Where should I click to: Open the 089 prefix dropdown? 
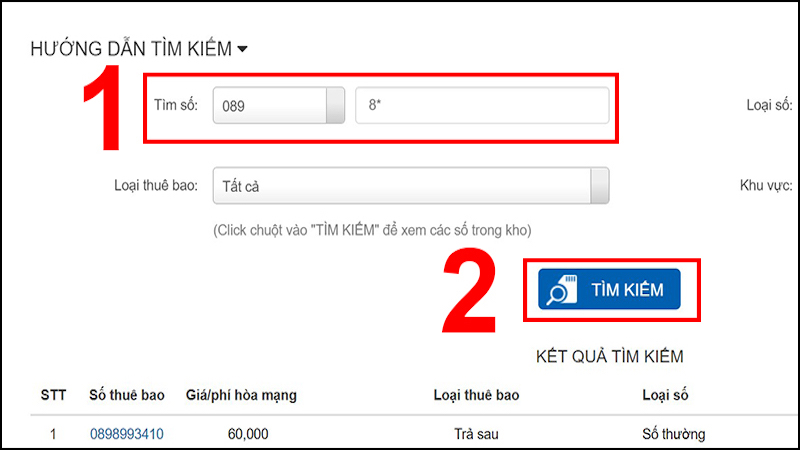click(279, 106)
